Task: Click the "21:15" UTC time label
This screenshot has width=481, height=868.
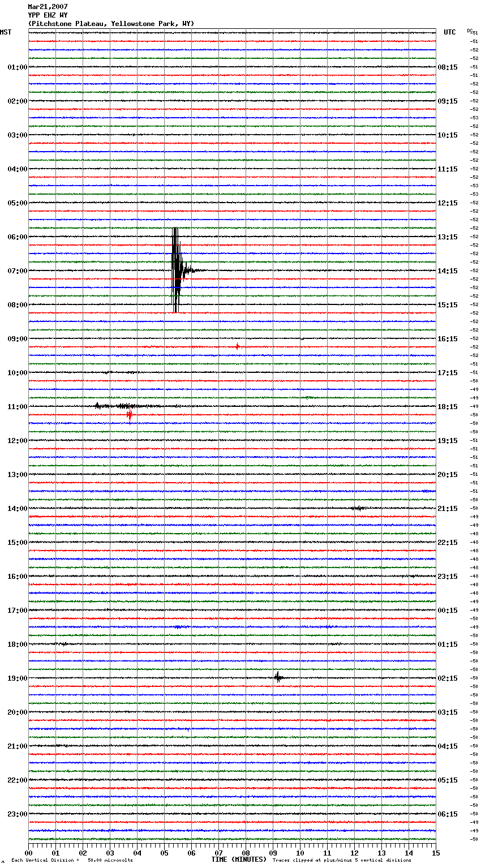Action: coord(448,509)
